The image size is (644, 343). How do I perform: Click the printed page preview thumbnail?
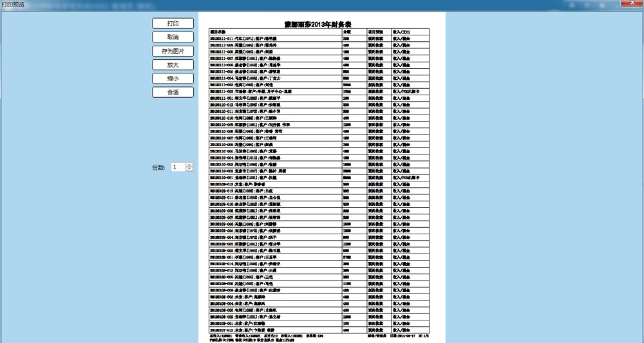(322, 177)
